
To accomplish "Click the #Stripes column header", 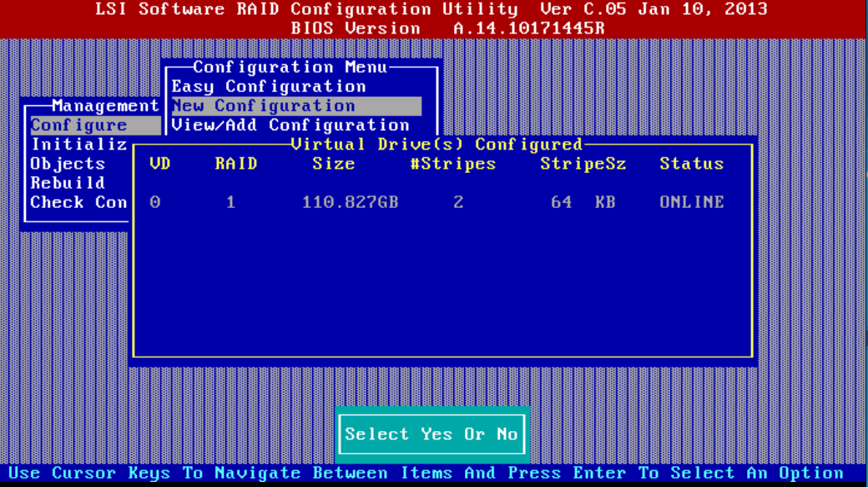I will (x=453, y=163).
